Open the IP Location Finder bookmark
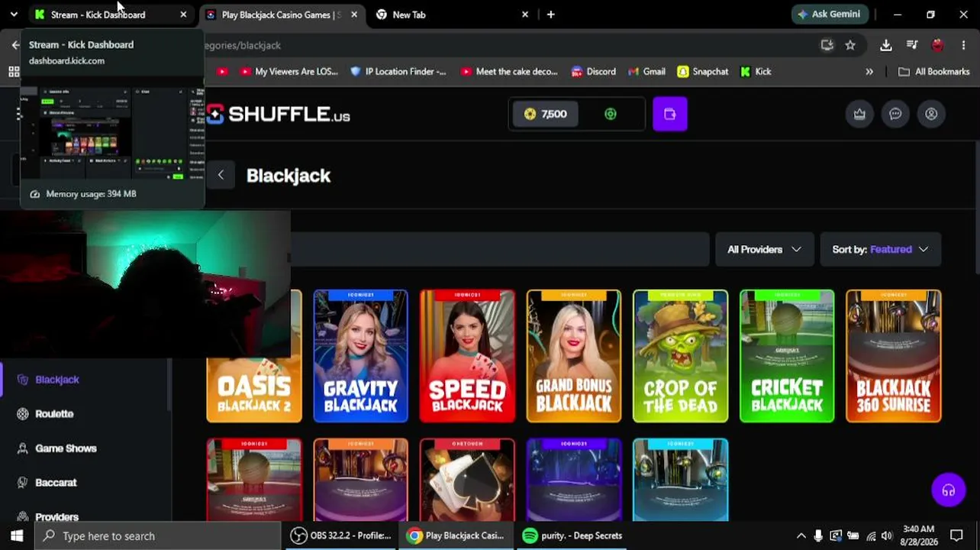This screenshot has width=980, height=550. (398, 72)
